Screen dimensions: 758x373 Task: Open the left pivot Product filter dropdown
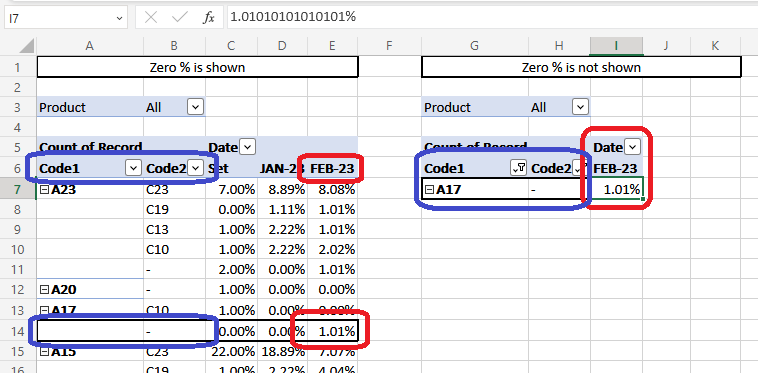click(195, 107)
